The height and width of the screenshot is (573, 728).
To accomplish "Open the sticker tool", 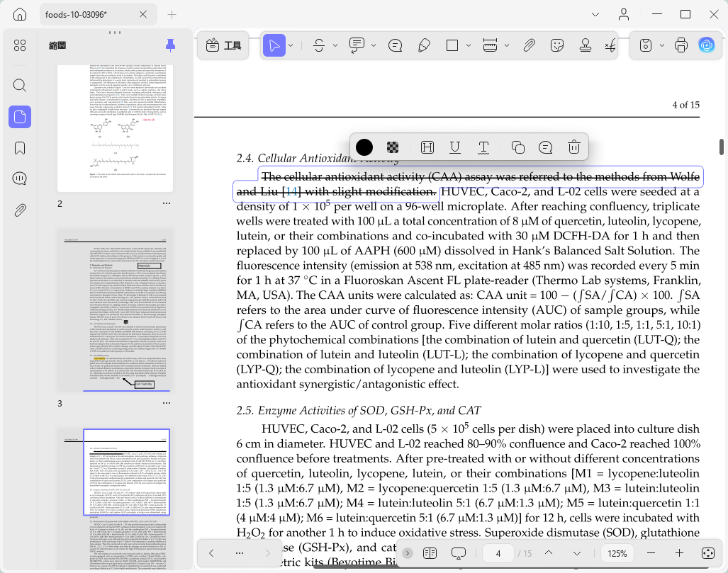I will (x=557, y=45).
